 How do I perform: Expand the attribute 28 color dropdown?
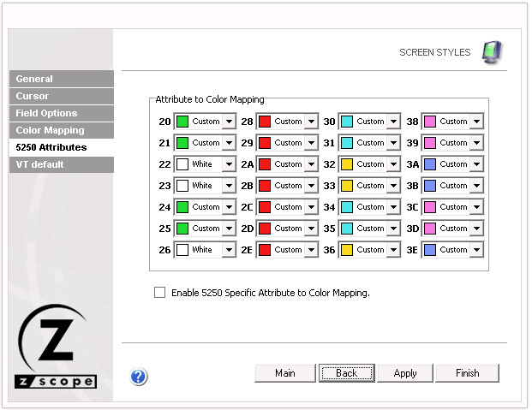click(x=311, y=121)
